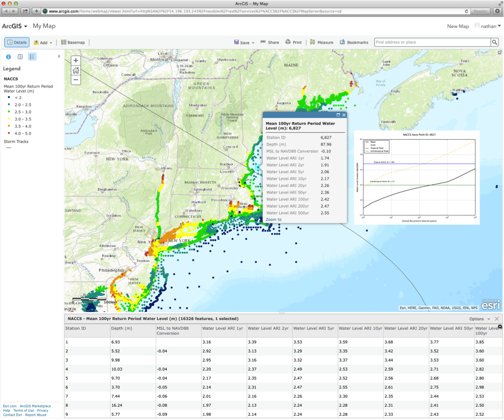Screen dimensions: 504x420
Task: Click the default extent home icon
Action: [76, 70]
